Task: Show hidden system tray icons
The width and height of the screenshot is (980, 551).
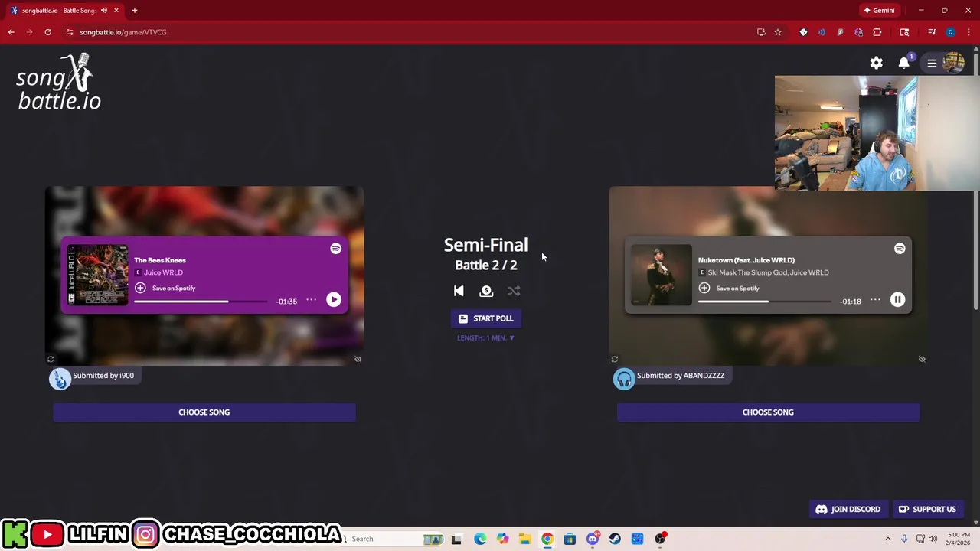Action: pos(888,539)
